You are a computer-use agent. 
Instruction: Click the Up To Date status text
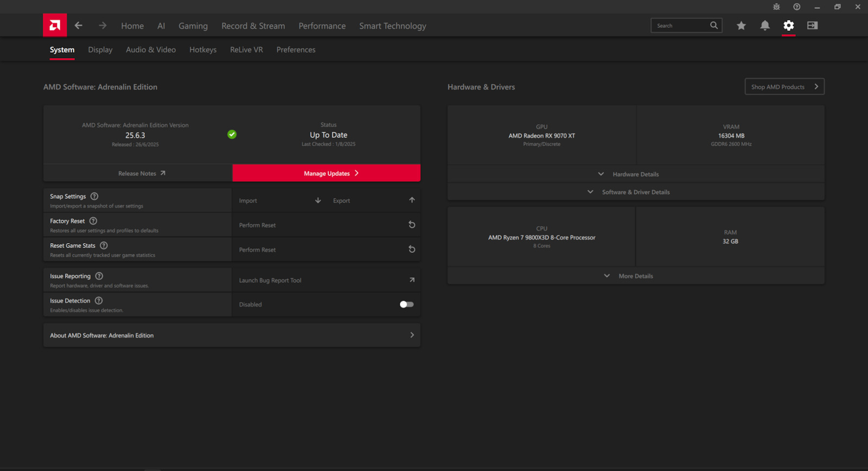coord(328,135)
